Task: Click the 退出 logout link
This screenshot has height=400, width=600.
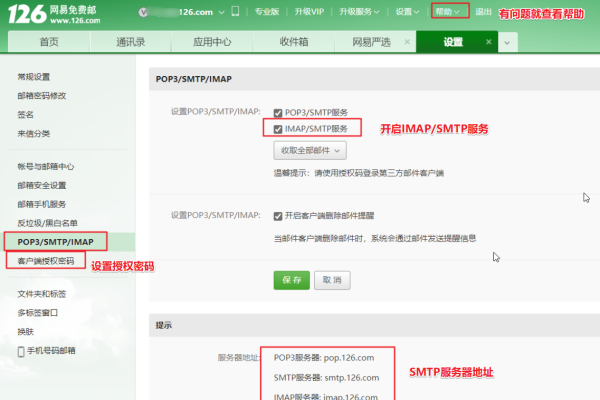Action: tap(483, 12)
